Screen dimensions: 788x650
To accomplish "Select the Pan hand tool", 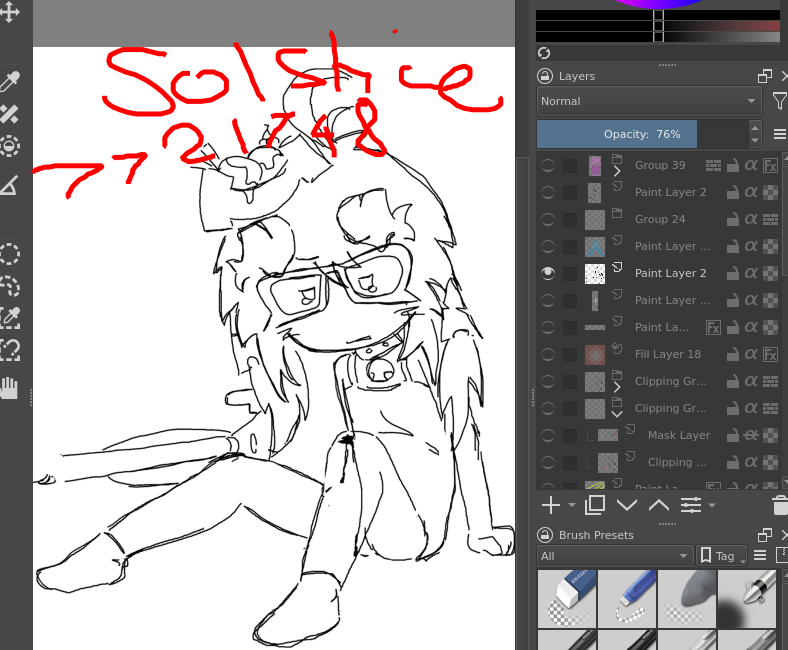I will click(9, 388).
